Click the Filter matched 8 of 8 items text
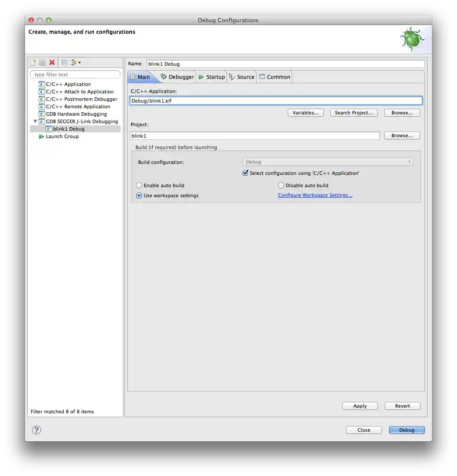Viewport: 457px width, 476px height. point(62,412)
